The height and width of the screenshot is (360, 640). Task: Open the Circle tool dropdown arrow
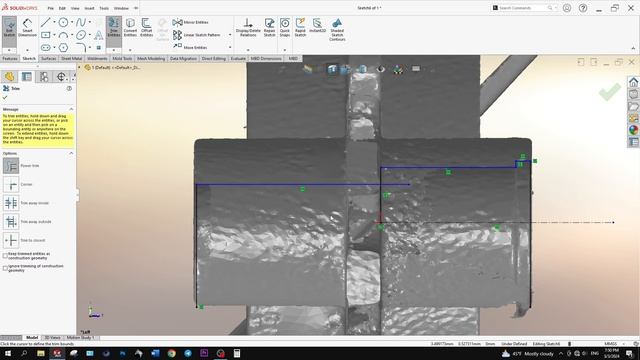coord(72,22)
